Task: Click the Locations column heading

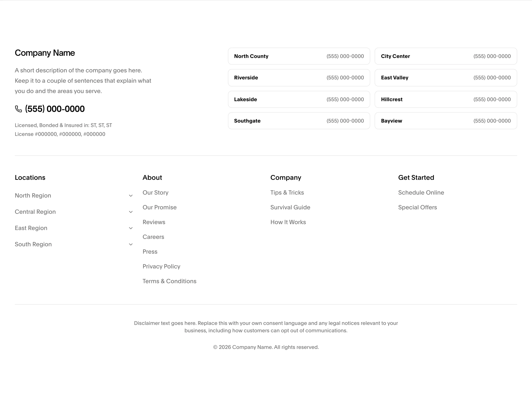Action: (30, 178)
